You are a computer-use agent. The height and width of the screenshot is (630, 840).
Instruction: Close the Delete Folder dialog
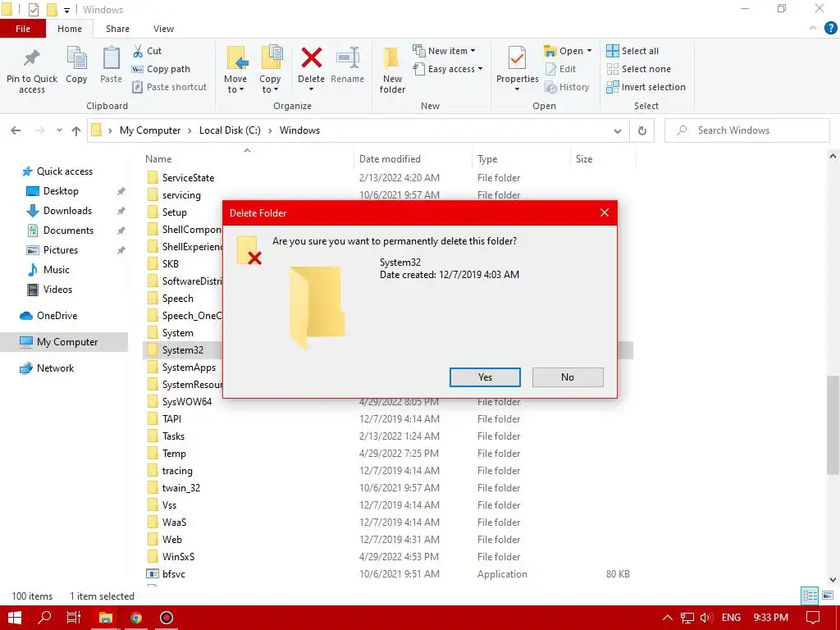coord(605,212)
